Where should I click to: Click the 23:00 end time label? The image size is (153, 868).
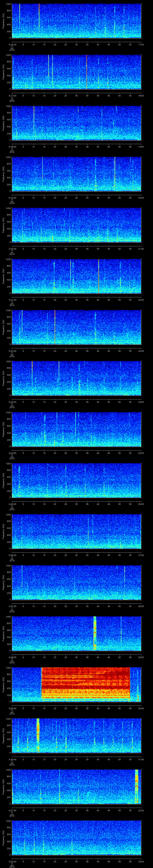pyautogui.click(x=141, y=351)
